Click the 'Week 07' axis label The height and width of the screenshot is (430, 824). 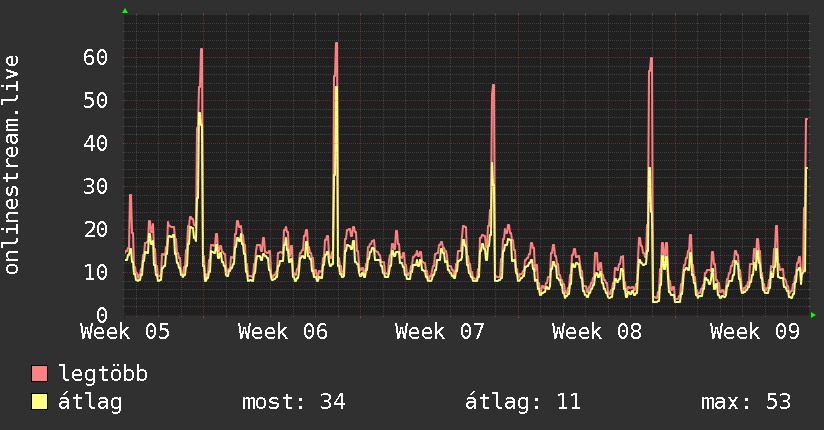click(x=440, y=332)
